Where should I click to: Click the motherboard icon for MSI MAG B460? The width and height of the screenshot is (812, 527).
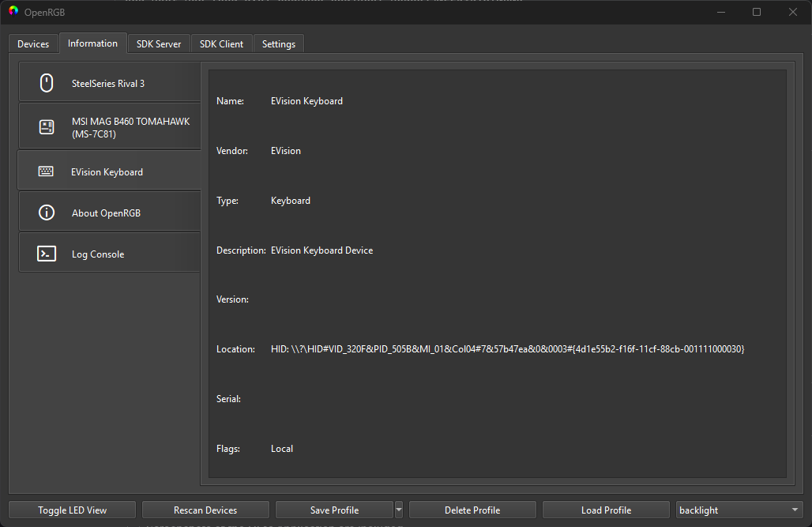coord(47,127)
